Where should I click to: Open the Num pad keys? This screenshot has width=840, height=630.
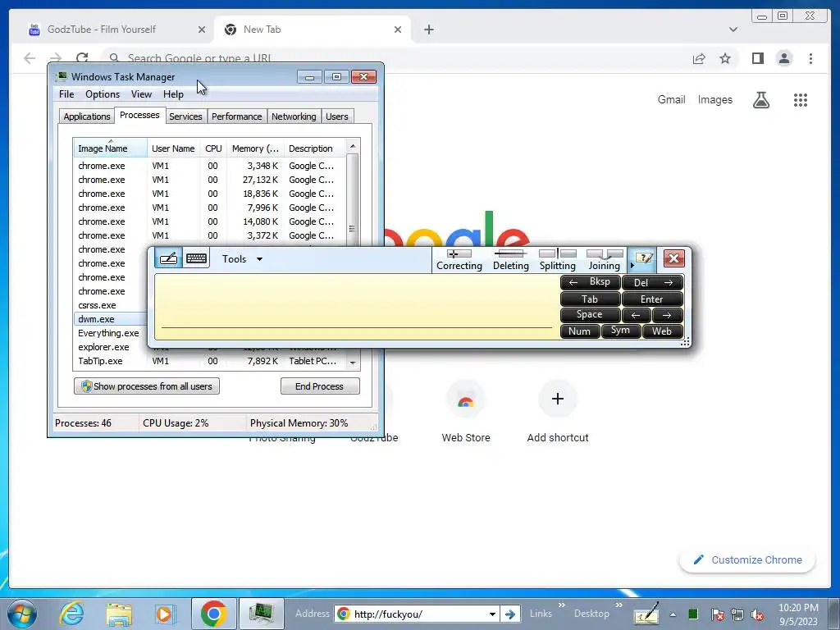[580, 331]
